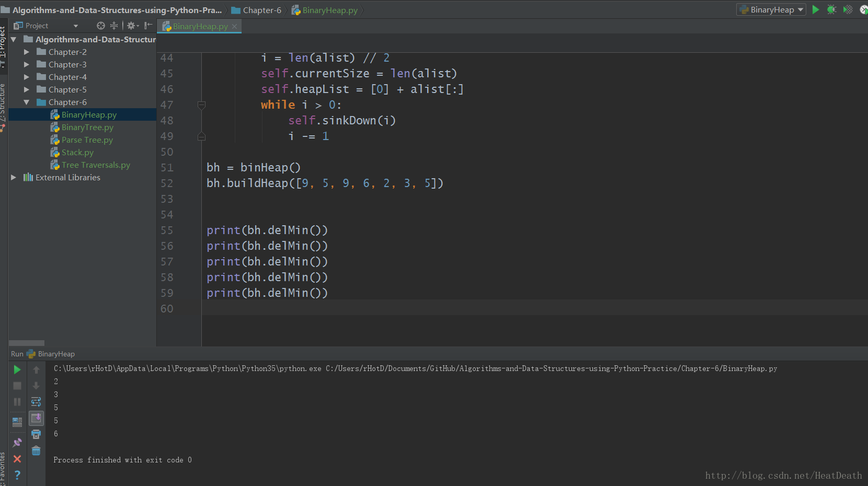
Task: Expand the Chapter-2 folder
Action: [x=26, y=52]
